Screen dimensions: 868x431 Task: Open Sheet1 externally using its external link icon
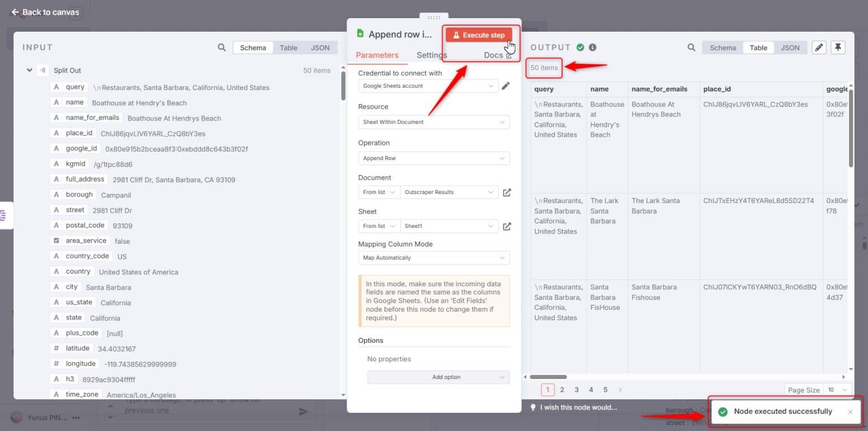tap(507, 226)
